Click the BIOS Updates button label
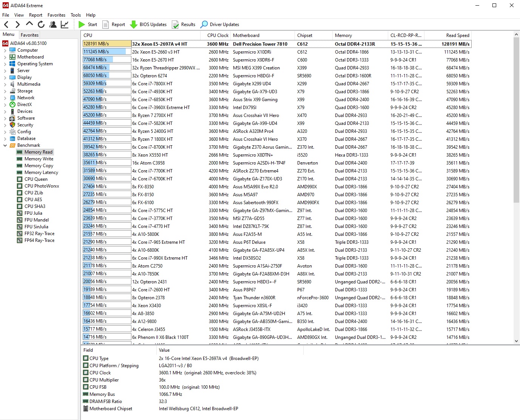Viewport: 520px width, 420px height. click(x=153, y=25)
